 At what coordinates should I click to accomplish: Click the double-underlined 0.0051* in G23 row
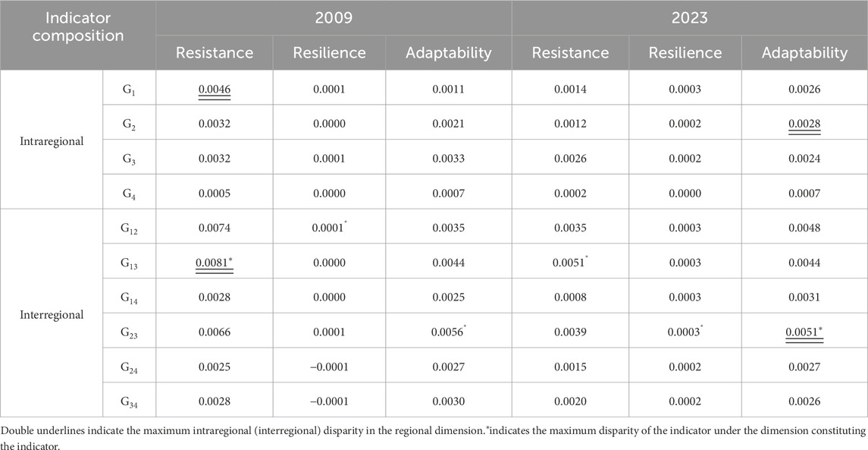[x=804, y=332]
